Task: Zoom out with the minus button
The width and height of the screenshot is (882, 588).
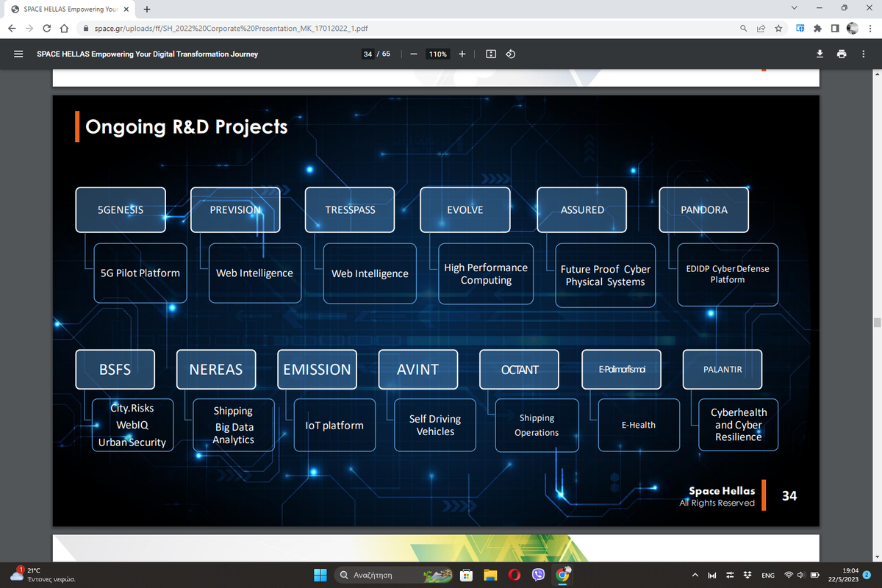Action: (x=415, y=54)
